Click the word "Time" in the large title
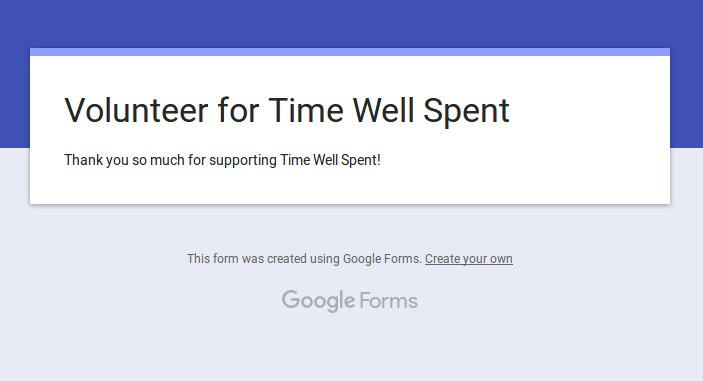 point(306,110)
